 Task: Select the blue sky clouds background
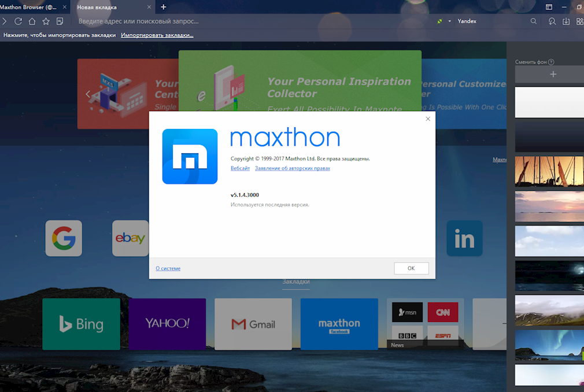549,241
